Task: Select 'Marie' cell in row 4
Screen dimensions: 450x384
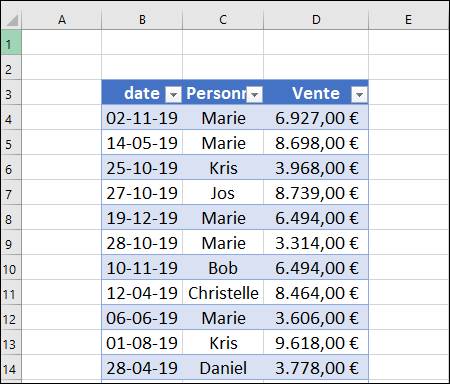Action: pyautogui.click(x=223, y=117)
